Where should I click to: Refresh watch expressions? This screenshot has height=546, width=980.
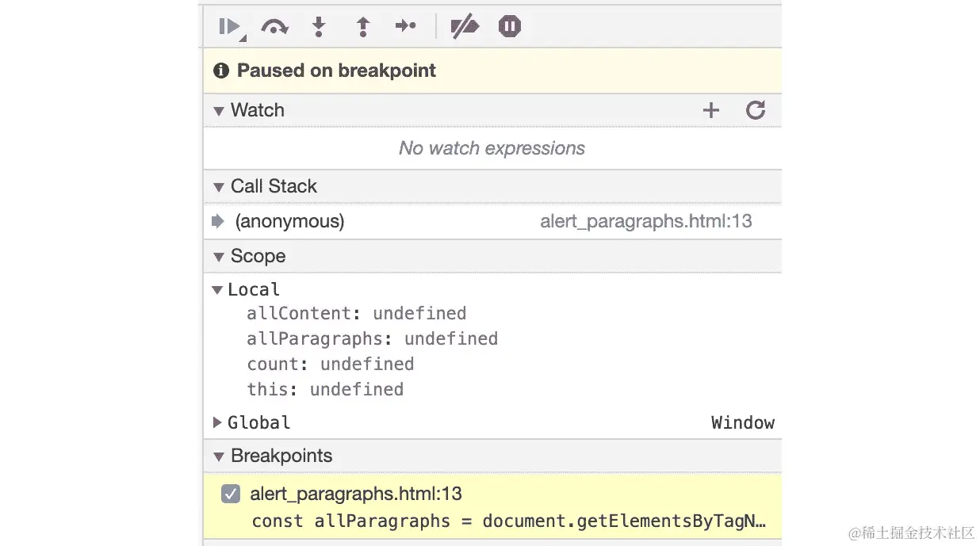756,110
